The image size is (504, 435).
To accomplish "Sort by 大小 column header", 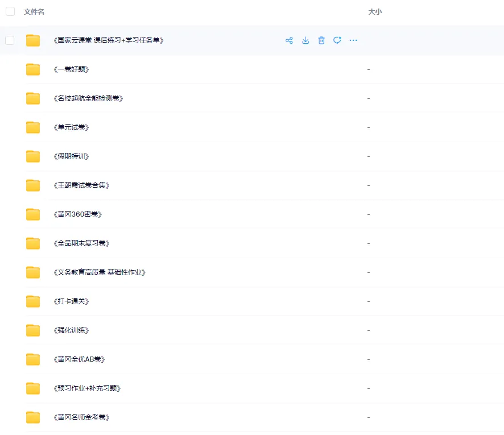I will [x=375, y=12].
